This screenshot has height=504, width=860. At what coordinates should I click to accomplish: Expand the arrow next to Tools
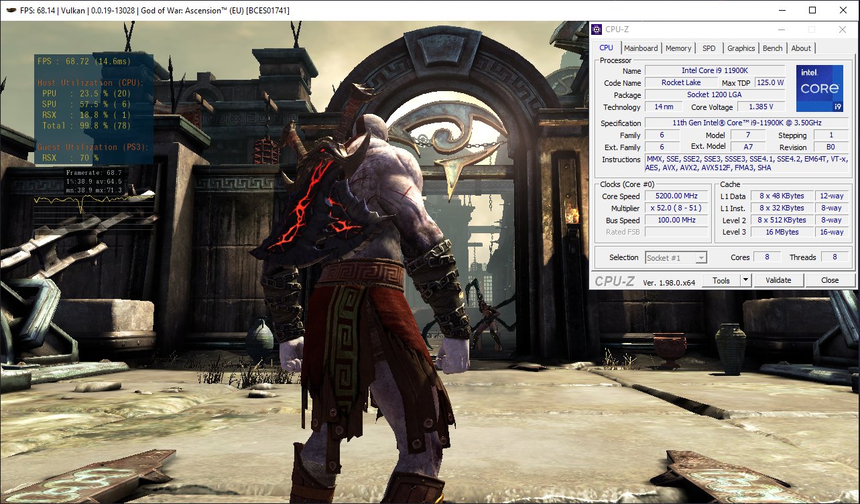pos(744,279)
